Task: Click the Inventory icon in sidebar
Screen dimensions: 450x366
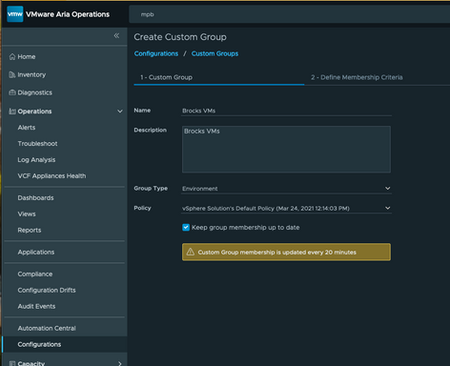Action: tap(12, 75)
